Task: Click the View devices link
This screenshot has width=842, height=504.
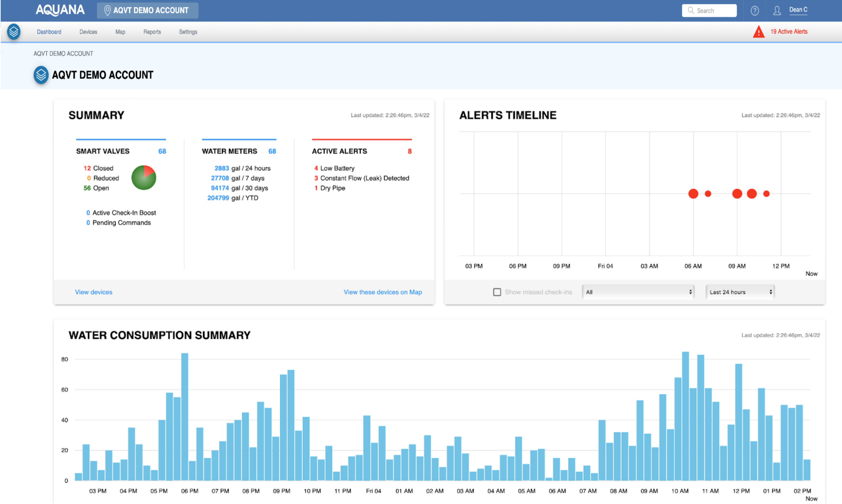Action: point(93,292)
